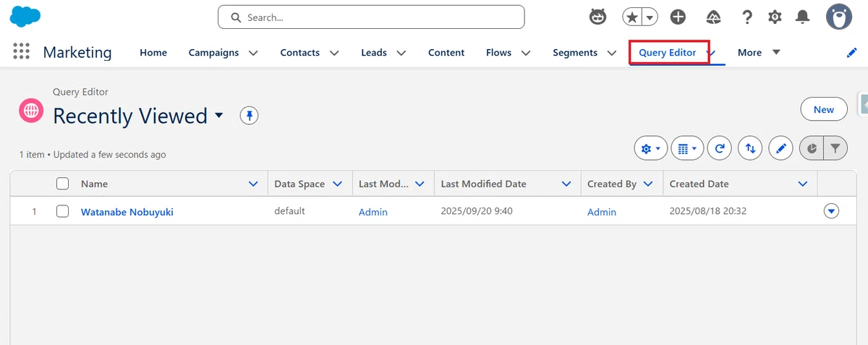Open the Content tab

click(x=446, y=53)
